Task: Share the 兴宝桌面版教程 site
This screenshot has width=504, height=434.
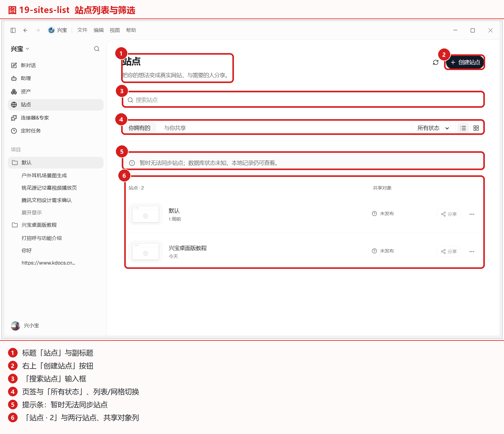Action: (449, 252)
